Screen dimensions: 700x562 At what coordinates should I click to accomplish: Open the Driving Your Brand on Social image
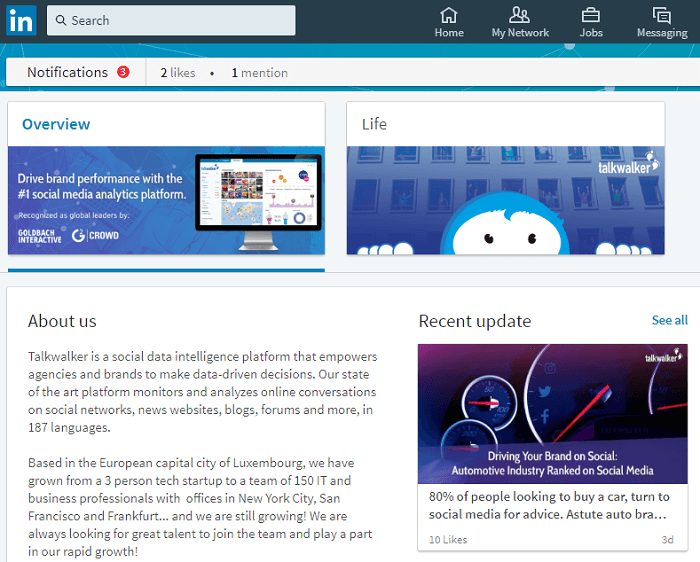coord(553,414)
